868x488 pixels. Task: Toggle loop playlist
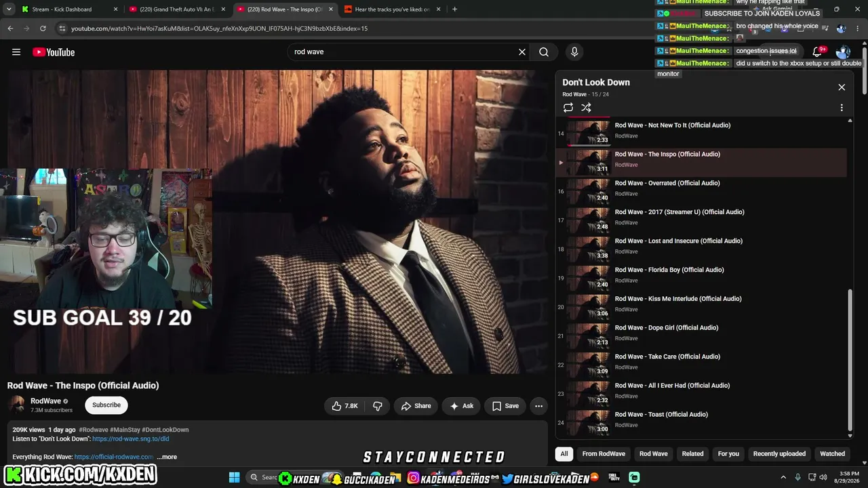click(x=568, y=108)
